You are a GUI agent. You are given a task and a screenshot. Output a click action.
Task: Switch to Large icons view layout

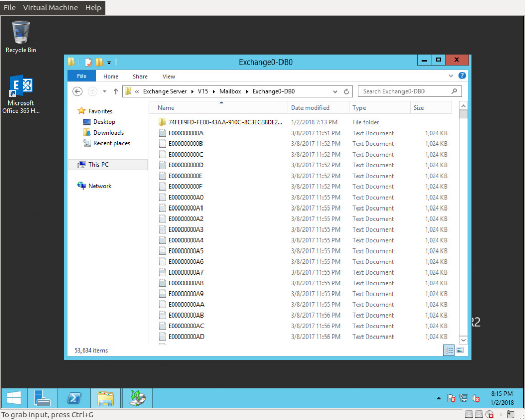(460, 350)
